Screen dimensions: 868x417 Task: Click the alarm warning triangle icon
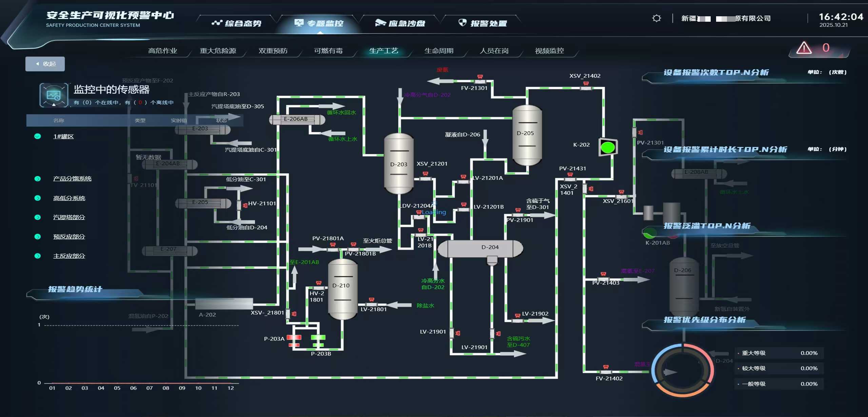[x=804, y=48]
